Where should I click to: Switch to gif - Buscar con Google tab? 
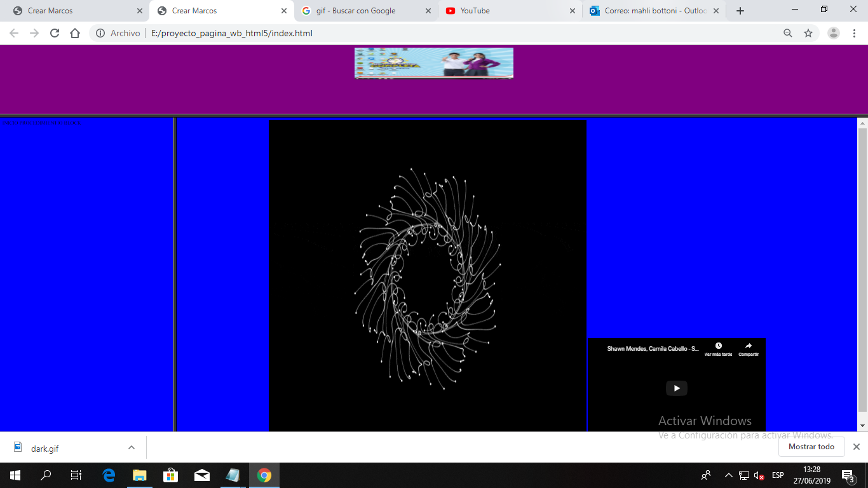pyautogui.click(x=366, y=11)
